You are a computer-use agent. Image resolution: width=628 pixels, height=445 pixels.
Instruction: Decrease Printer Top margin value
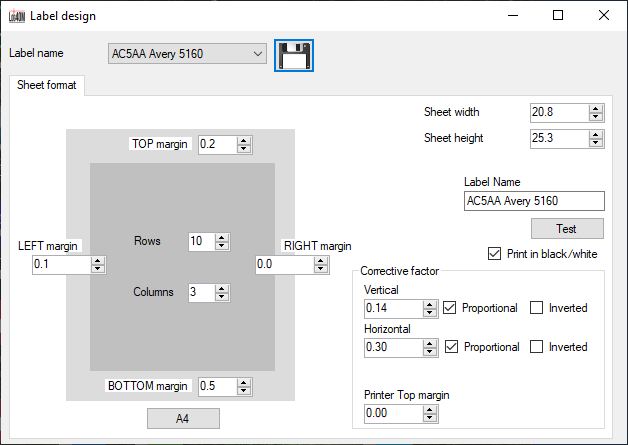click(430, 418)
